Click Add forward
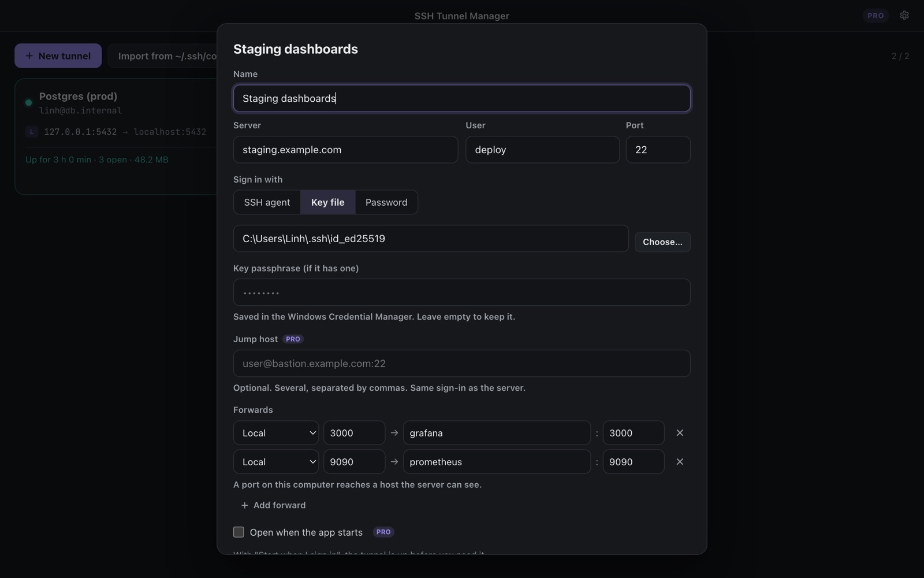 click(273, 505)
